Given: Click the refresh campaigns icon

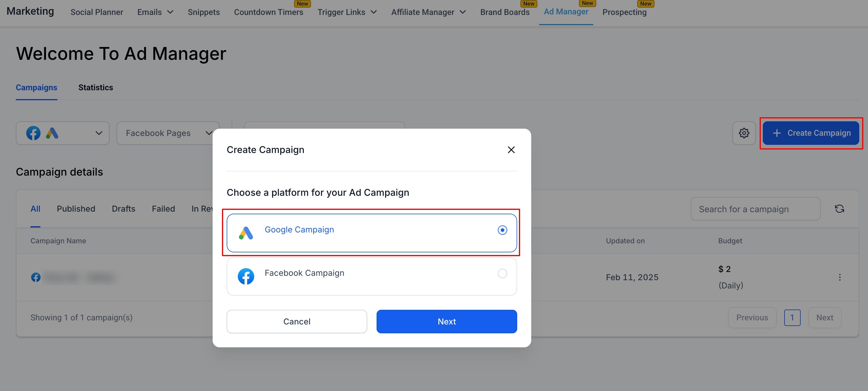Looking at the screenshot, I should pos(839,209).
